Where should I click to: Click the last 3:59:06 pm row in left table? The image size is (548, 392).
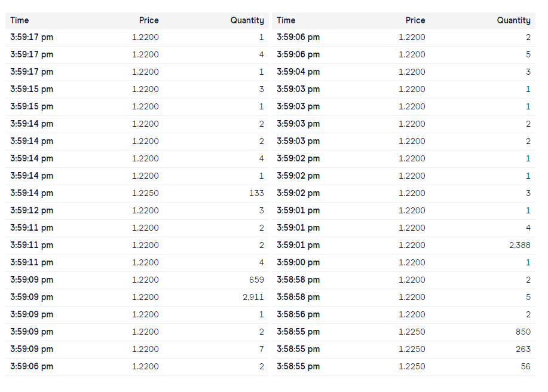pyautogui.click(x=137, y=367)
